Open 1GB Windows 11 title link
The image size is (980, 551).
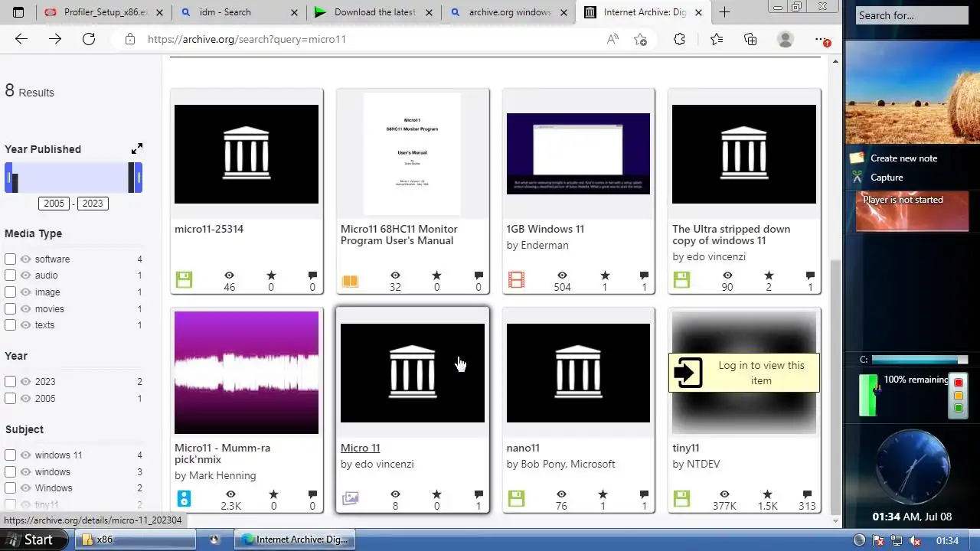[545, 229]
